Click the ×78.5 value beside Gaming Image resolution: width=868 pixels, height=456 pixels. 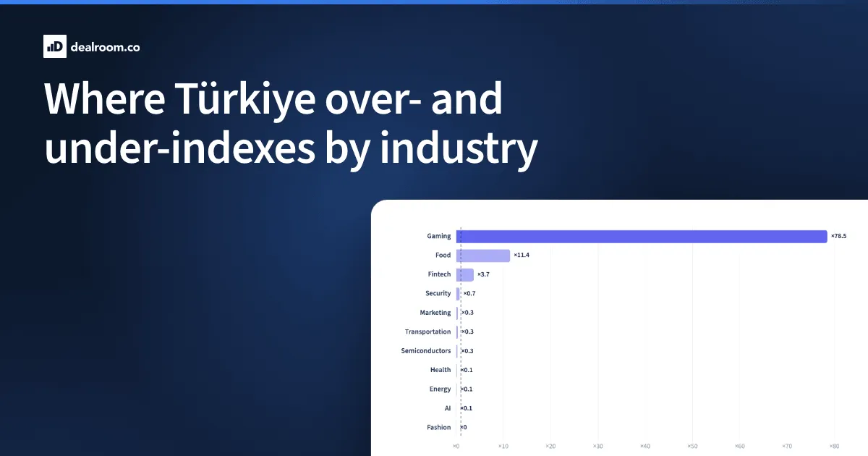tap(838, 236)
